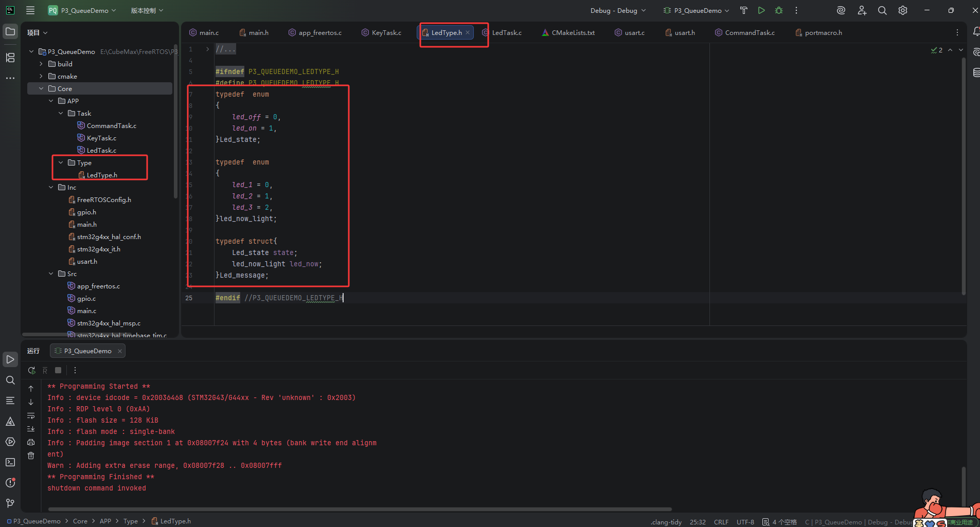This screenshot has width=980, height=527.
Task: Run the P3_QueueDemo configuration
Action: pyautogui.click(x=761, y=10)
